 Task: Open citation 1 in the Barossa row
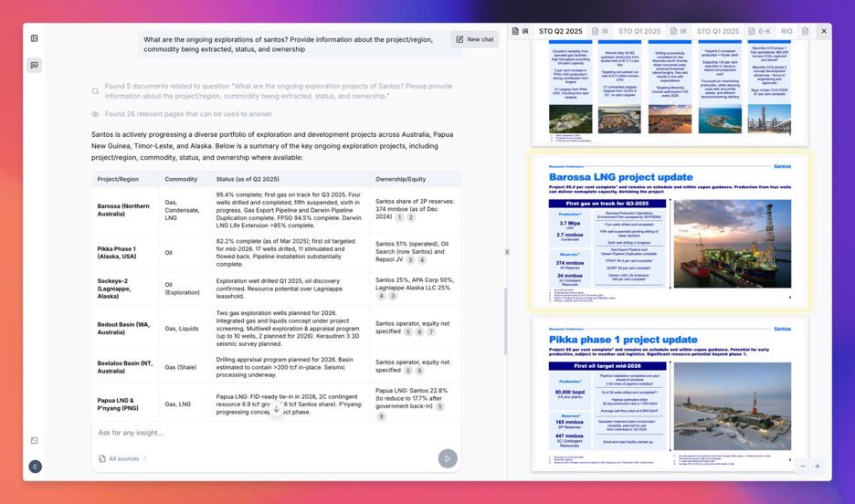(400, 217)
